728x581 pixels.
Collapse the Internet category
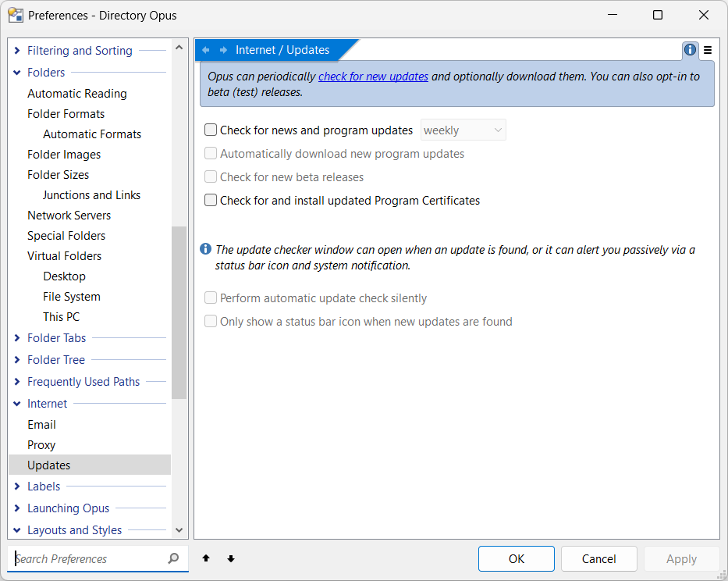pos(17,404)
